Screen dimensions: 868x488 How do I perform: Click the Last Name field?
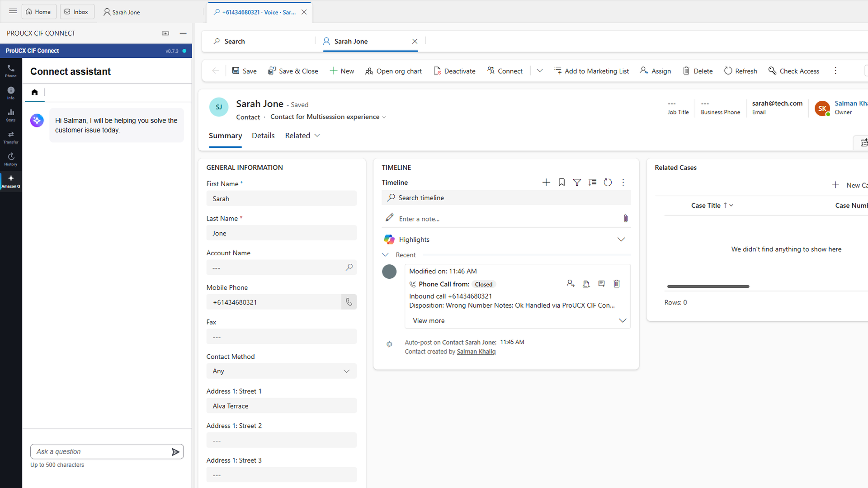(x=281, y=233)
